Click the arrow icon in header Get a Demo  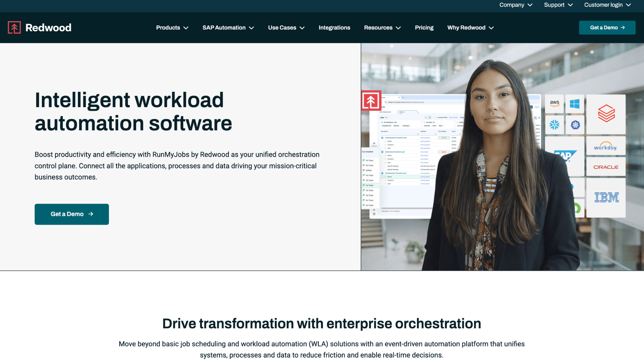tap(623, 27)
